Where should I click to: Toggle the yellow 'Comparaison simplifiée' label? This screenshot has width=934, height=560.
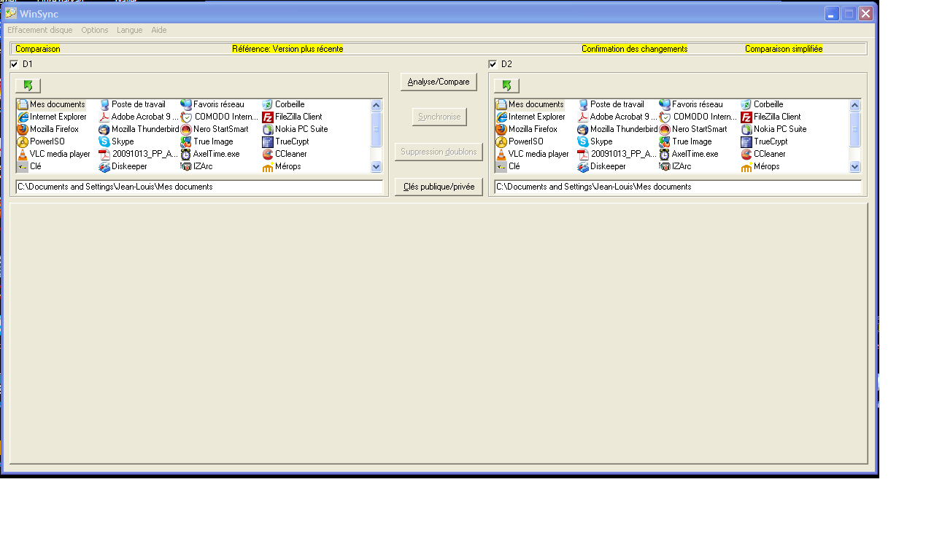pyautogui.click(x=783, y=49)
